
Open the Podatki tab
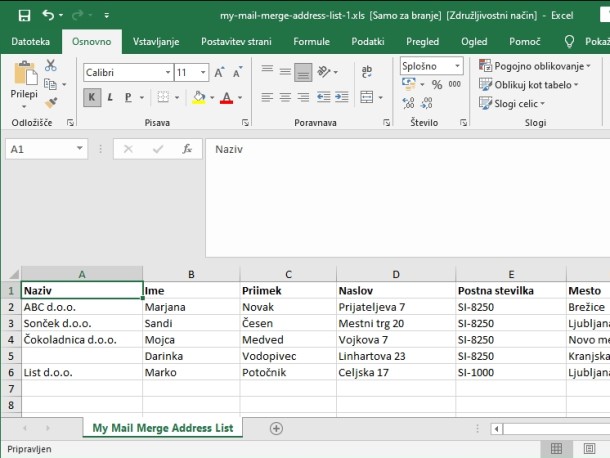pos(368,42)
